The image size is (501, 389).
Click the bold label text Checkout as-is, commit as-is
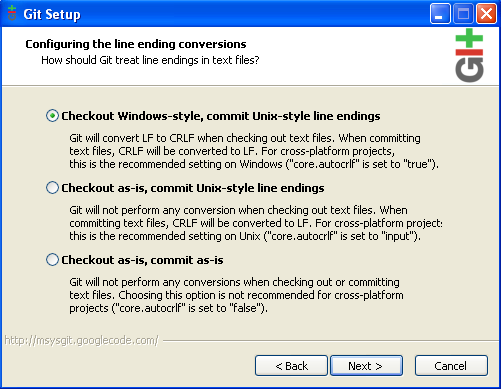click(142, 260)
